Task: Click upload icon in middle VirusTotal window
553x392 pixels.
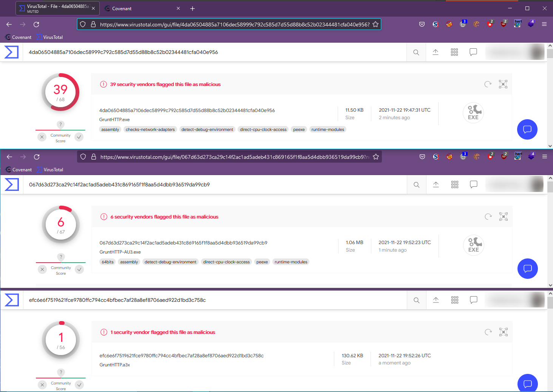Action: click(436, 184)
